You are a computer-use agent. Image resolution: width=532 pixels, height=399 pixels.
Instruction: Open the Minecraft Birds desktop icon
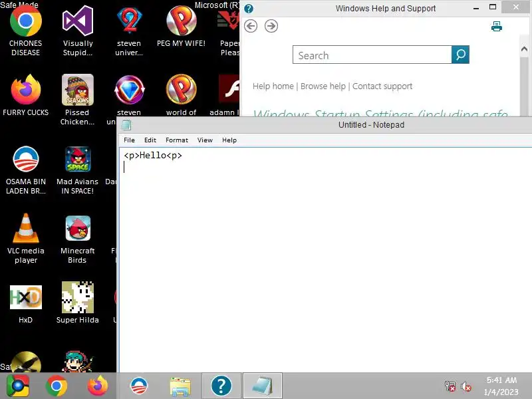[78, 228]
